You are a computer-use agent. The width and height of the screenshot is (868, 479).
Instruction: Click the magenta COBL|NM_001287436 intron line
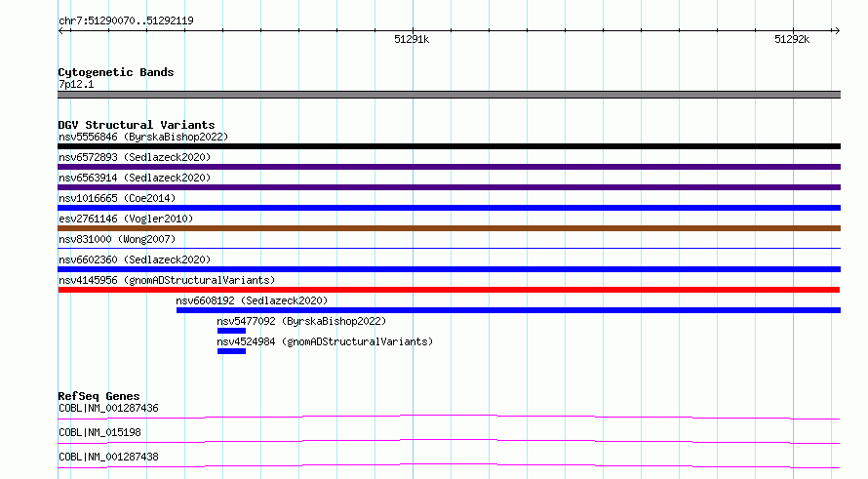click(449, 417)
